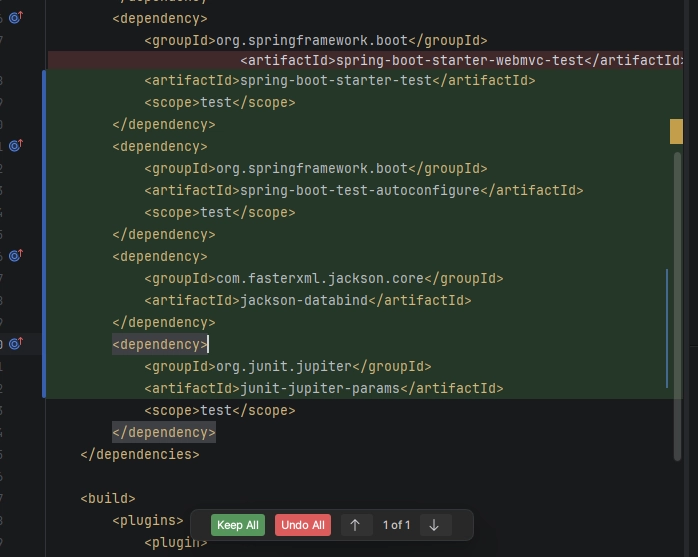The width and height of the screenshot is (698, 557).
Task: Click the "1 of 1" change counter
Action: (396, 525)
